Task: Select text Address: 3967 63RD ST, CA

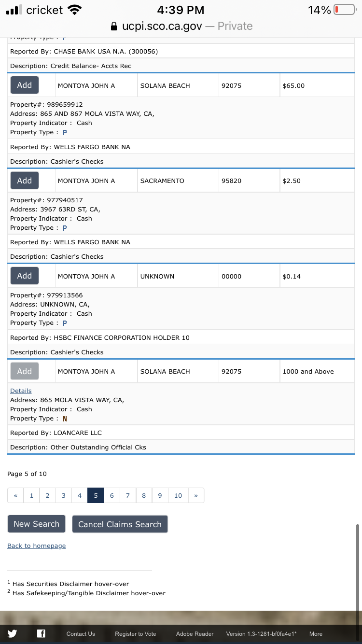Action: (x=55, y=210)
